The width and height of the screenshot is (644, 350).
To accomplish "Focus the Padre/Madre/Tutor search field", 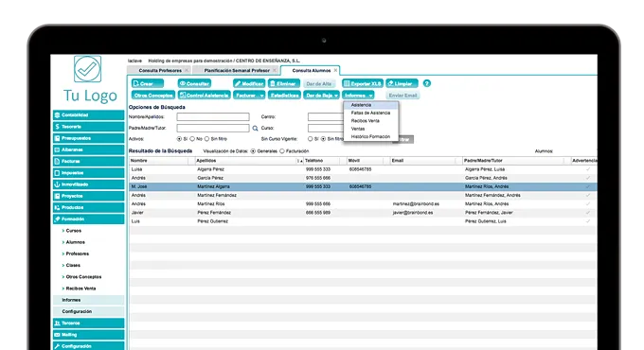I will coord(213,128).
